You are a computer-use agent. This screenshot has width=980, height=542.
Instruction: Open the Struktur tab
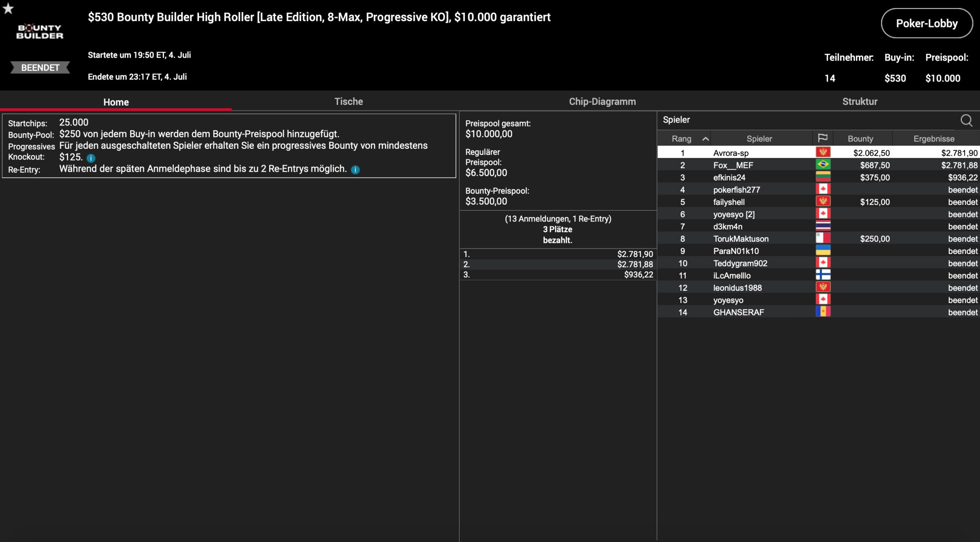(x=859, y=101)
